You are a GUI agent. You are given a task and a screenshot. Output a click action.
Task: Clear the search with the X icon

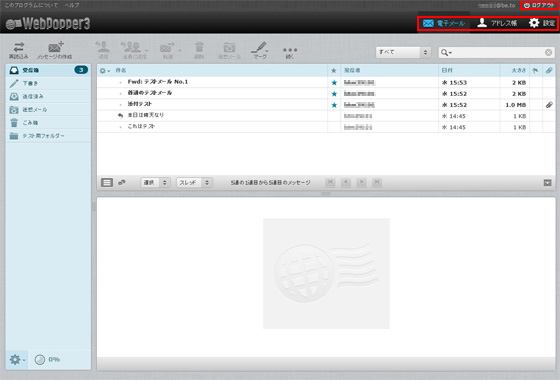point(549,53)
